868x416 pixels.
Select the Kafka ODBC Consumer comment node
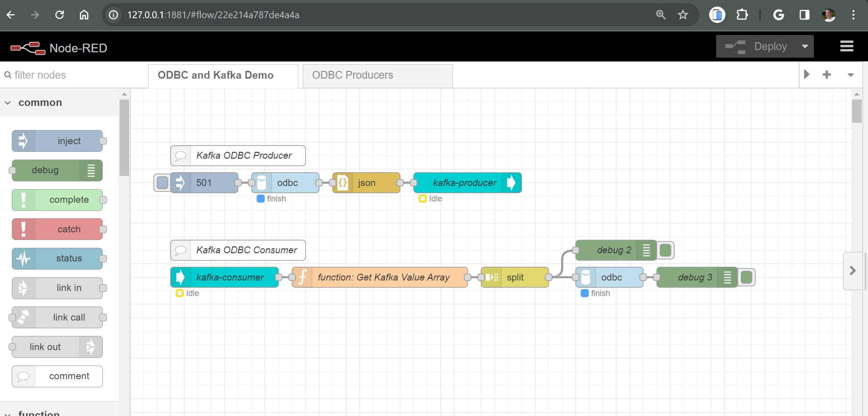[238, 250]
